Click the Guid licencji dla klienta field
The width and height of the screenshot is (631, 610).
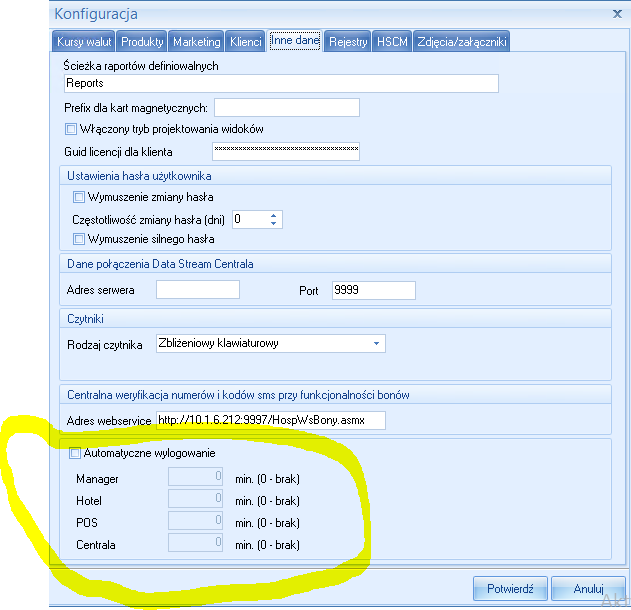[286, 151]
